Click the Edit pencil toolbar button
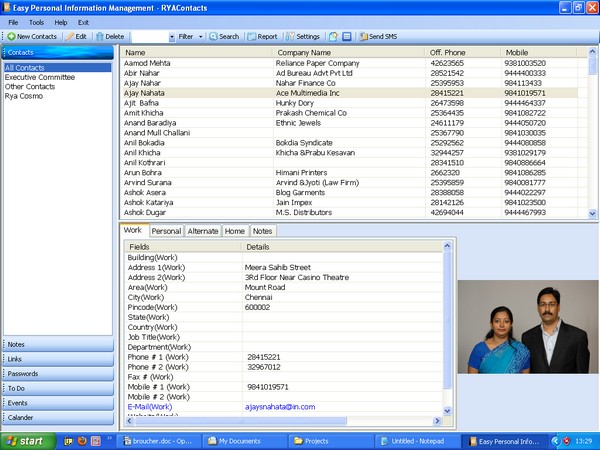The width and height of the screenshot is (600, 450). (76, 37)
